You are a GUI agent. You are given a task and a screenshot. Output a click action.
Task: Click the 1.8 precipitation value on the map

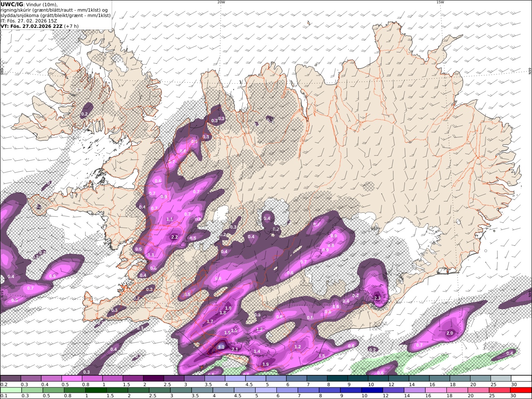223,313
